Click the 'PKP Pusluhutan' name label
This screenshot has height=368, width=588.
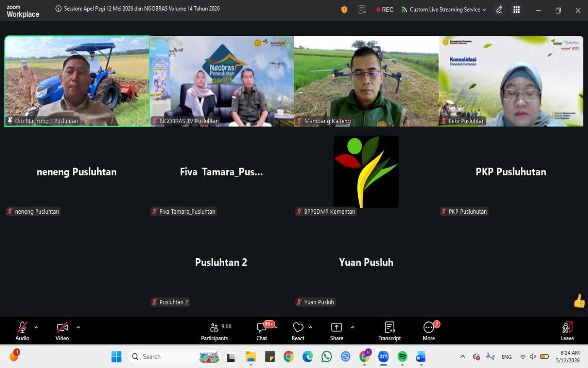coord(468,212)
